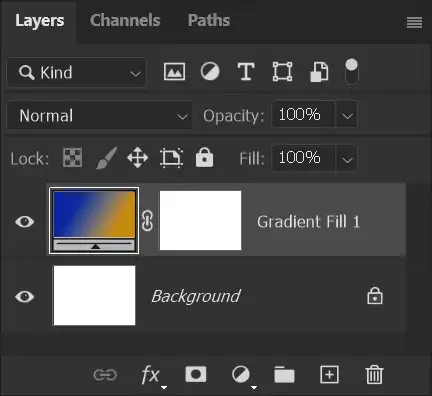Open the Opacity slider dropdown arrow
Screen dimensions: 432x396
point(347,115)
